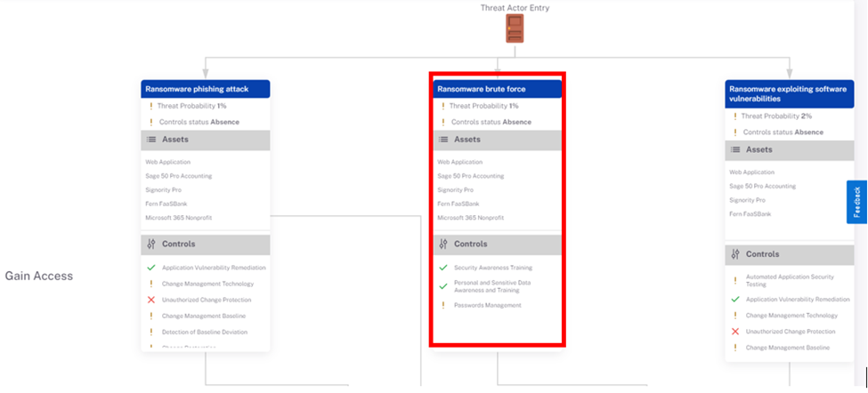Click green check for Application Vulnerability Remediation in vulnerabilities card
This screenshot has height=393, width=868.
(734, 300)
